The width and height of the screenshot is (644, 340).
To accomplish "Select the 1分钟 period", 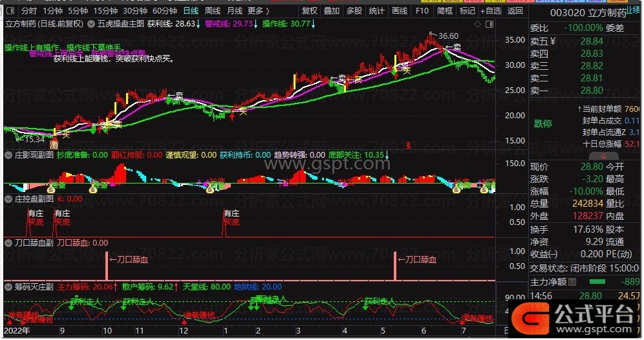I will [x=52, y=11].
